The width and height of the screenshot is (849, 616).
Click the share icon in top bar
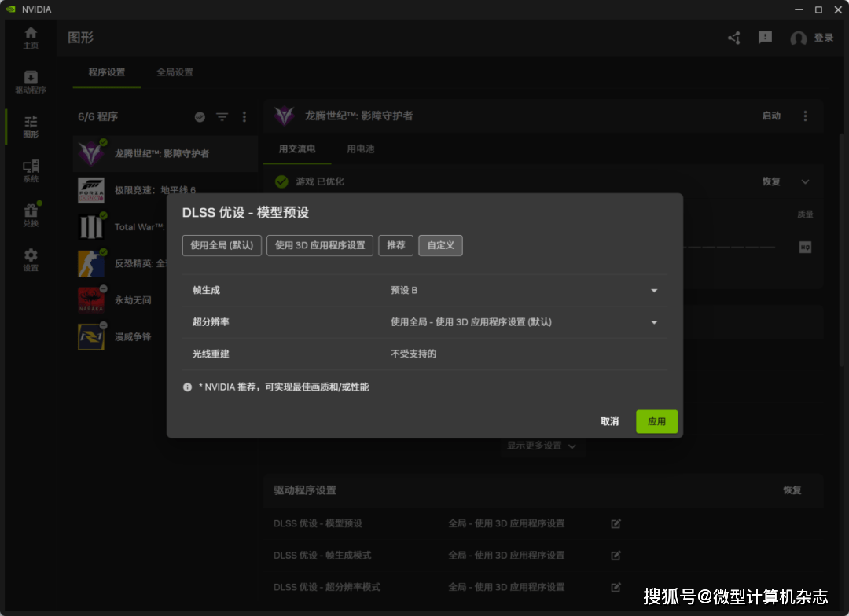pos(734,38)
